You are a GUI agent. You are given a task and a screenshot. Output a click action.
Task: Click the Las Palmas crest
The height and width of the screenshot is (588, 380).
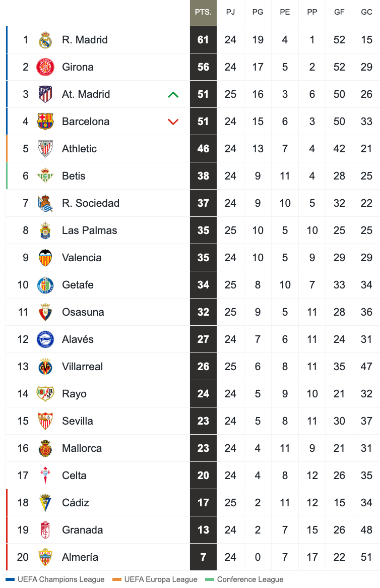click(45, 230)
